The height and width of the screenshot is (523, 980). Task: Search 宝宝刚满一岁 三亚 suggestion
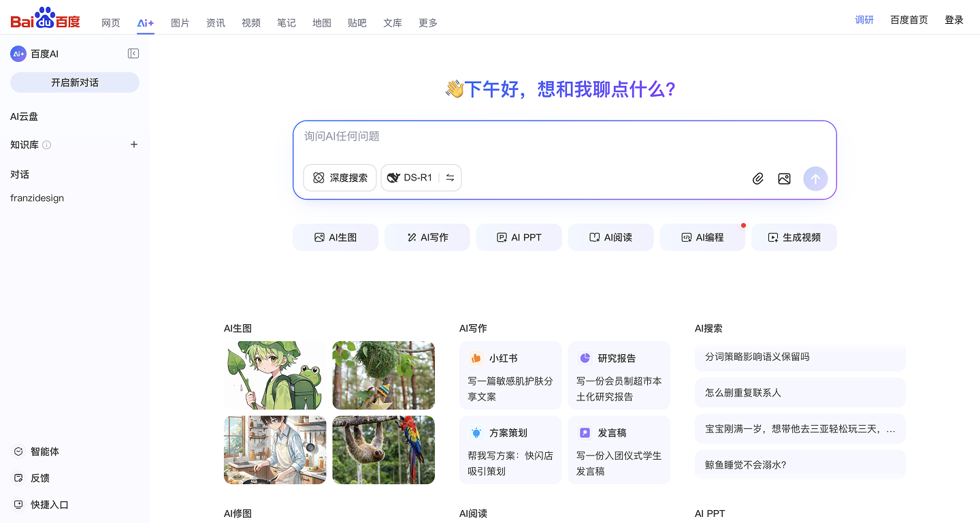800,429
